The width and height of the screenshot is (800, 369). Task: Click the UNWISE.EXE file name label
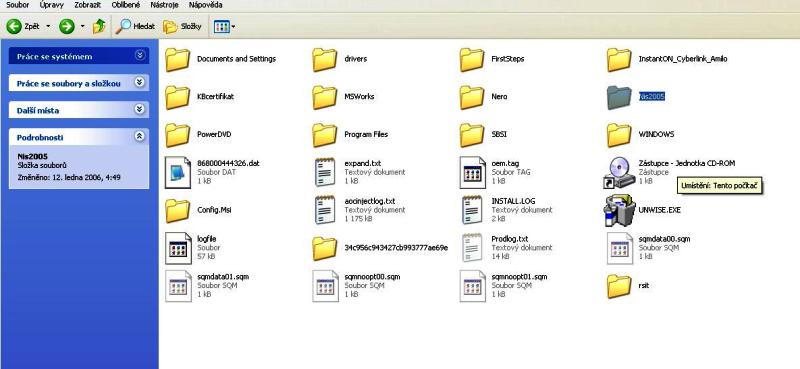pos(659,210)
